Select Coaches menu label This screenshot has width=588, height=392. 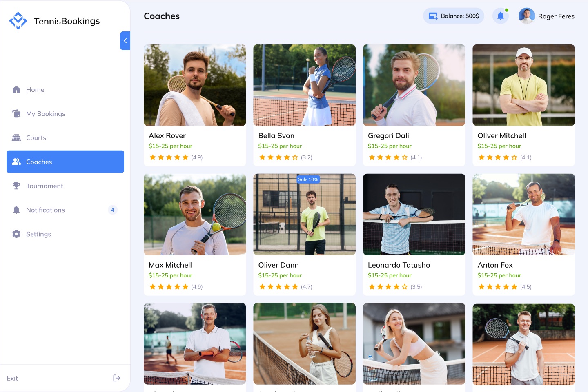(x=39, y=162)
